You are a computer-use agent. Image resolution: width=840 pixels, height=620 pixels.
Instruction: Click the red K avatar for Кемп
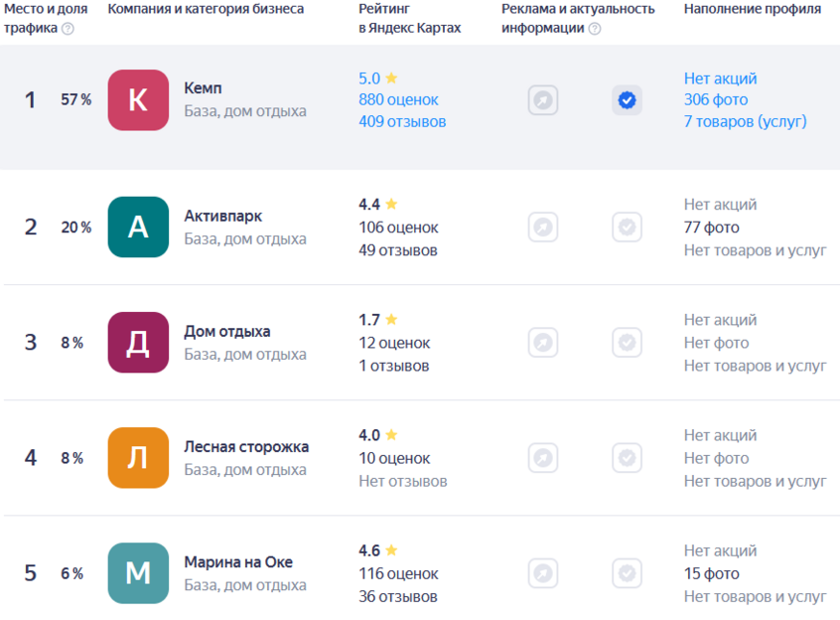(x=138, y=100)
